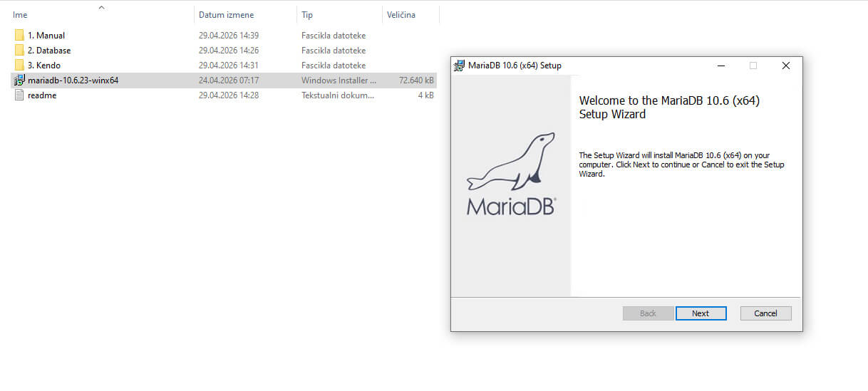Screen dimensions: 868x391
Task: Click date 29.04.2026 14:39 in the list
Action: [229, 36]
